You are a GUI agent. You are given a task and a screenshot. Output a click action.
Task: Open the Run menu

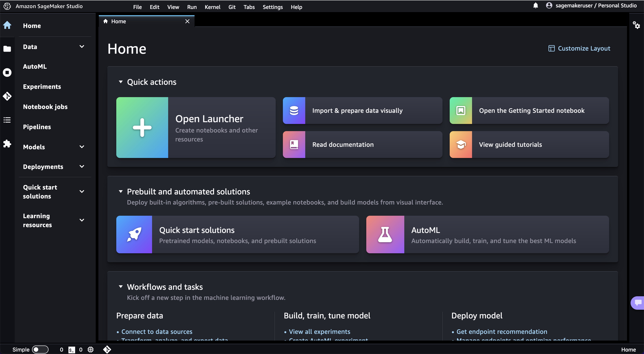pos(192,7)
